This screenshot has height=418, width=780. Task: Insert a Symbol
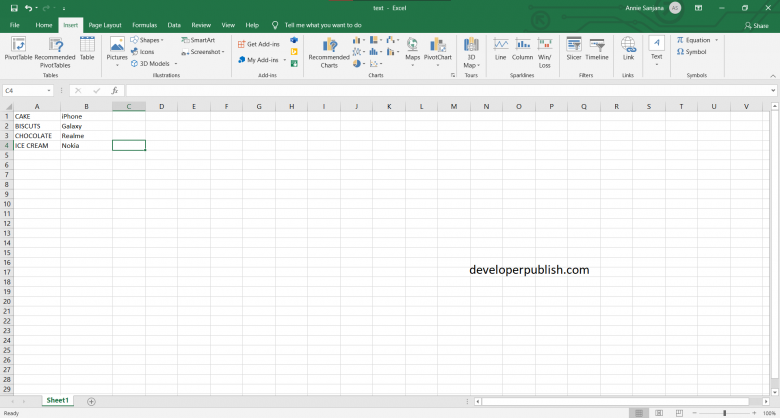coord(691,52)
